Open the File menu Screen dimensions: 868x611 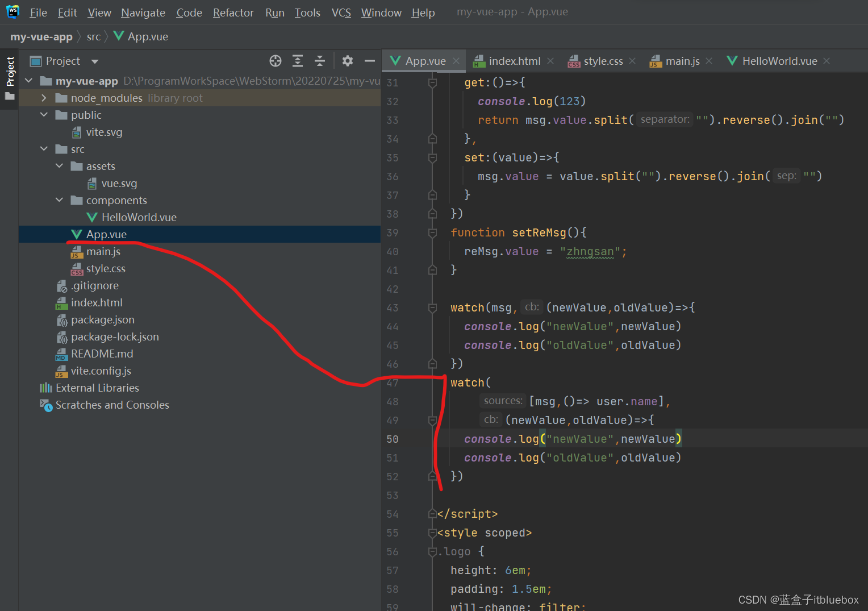point(38,13)
